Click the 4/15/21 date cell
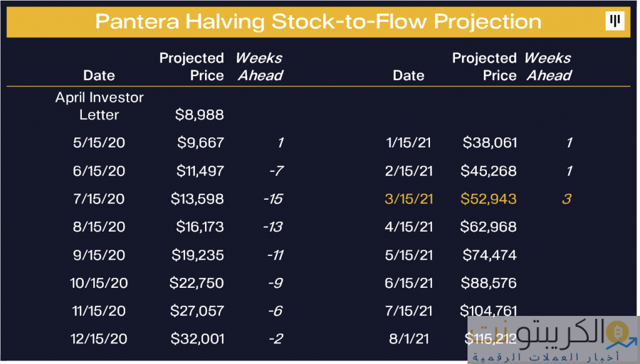 point(409,227)
